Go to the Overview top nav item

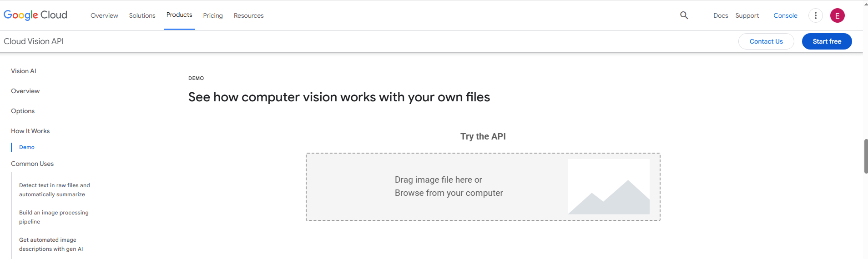(x=104, y=15)
